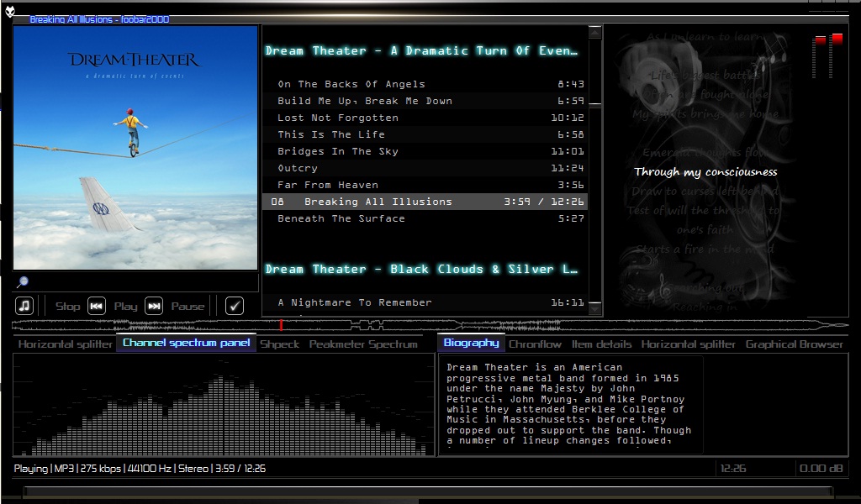Screen dimensions: 861x504
Task: Click the lyric line 'Starts a fire in the mind'
Action: tap(705, 249)
